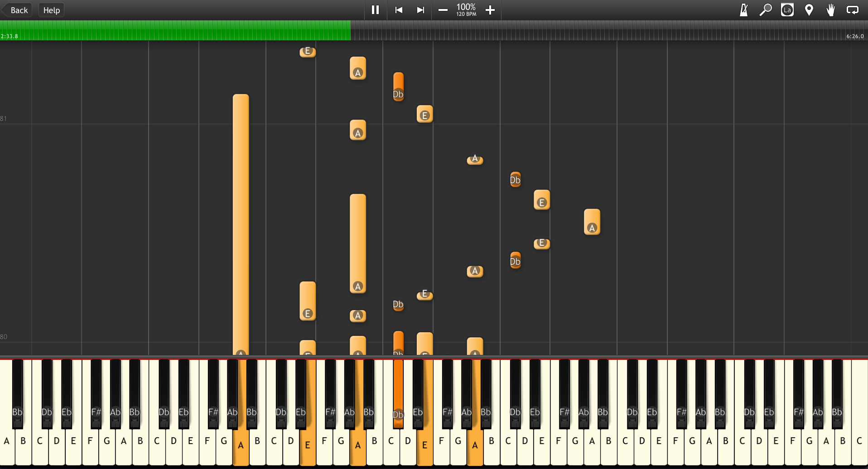
Task: Click the elapsed time 2:33.8 readout
Action: (10, 36)
